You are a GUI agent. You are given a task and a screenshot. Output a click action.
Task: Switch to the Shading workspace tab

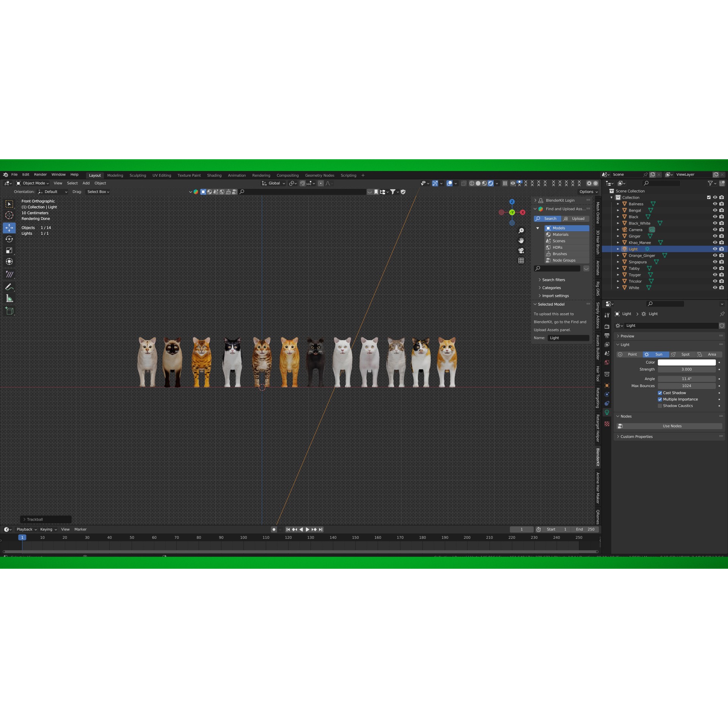click(214, 175)
